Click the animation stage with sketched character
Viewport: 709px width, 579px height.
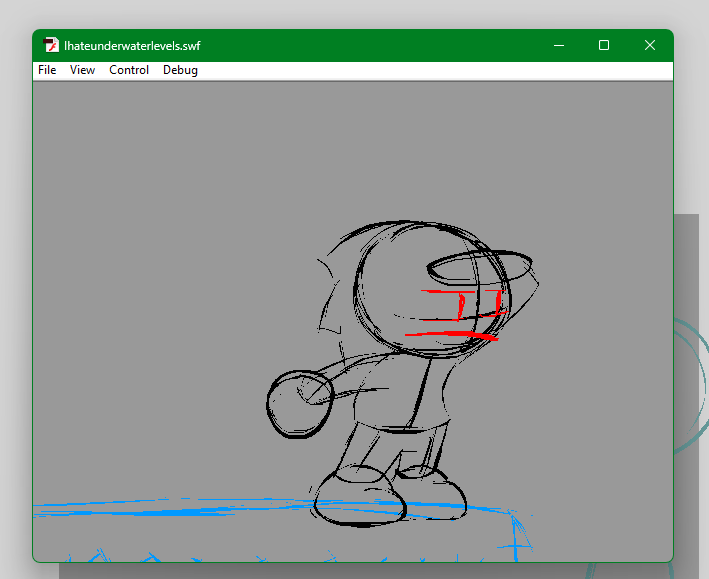click(x=353, y=322)
